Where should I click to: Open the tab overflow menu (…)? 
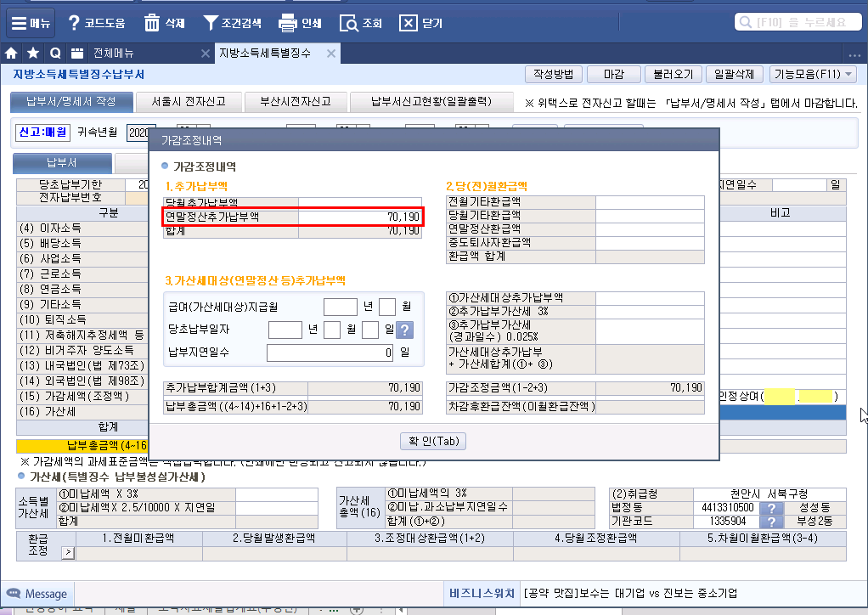(855, 54)
